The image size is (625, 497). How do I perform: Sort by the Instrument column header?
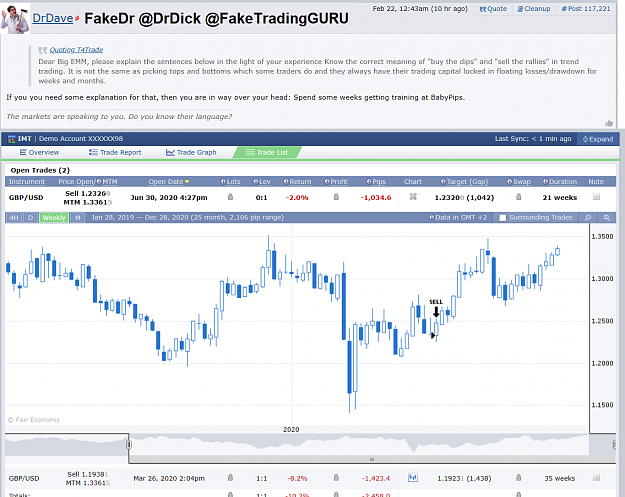[27, 182]
